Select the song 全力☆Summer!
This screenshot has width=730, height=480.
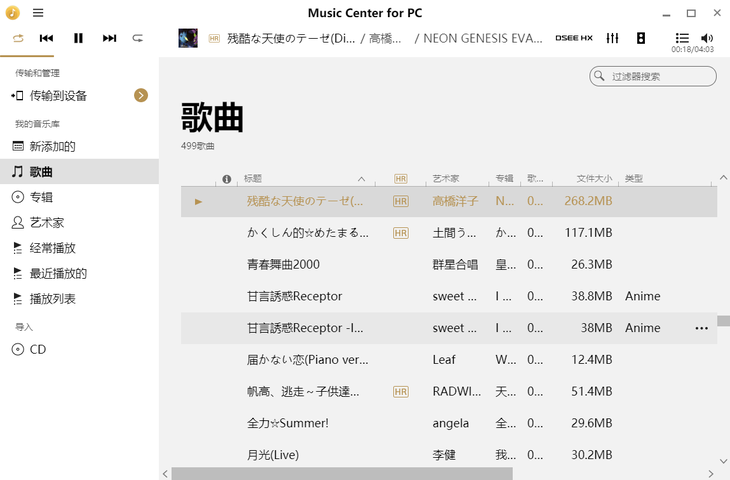coord(288,423)
